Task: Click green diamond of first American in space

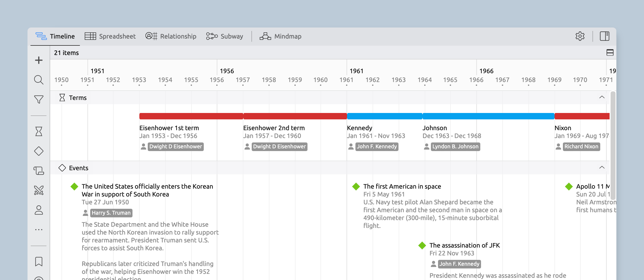Action: [356, 186]
